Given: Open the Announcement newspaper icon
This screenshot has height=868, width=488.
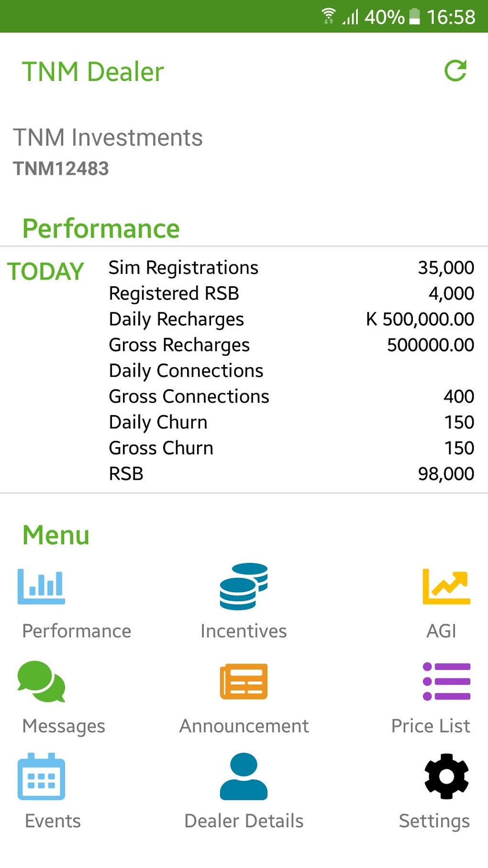Looking at the screenshot, I should 244,681.
